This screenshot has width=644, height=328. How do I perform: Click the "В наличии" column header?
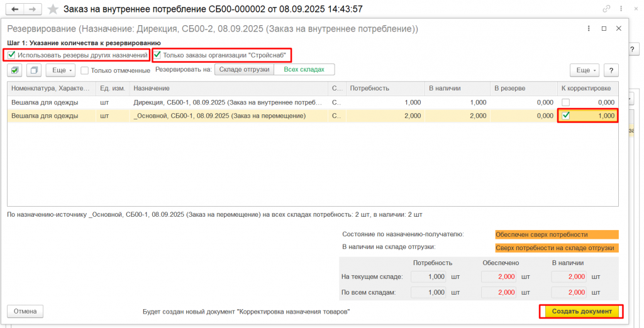tap(457, 88)
